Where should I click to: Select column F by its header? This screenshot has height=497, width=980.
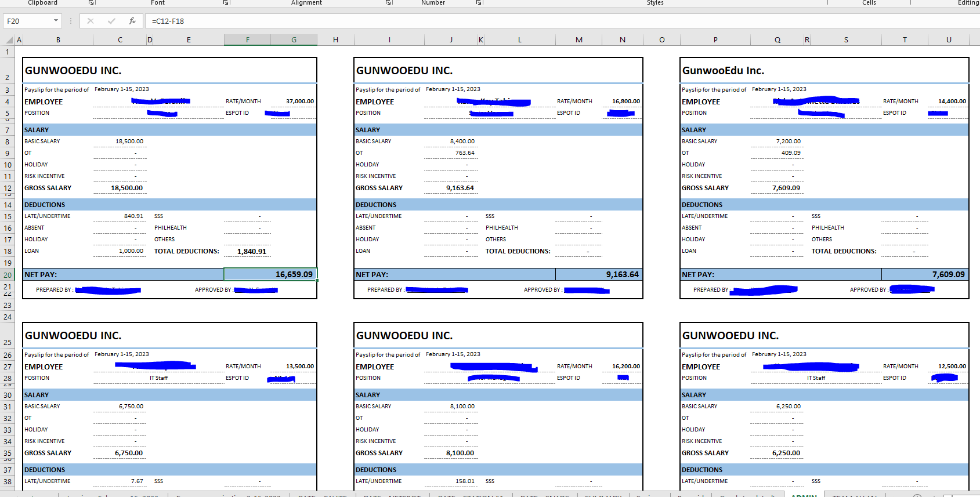[x=247, y=40]
